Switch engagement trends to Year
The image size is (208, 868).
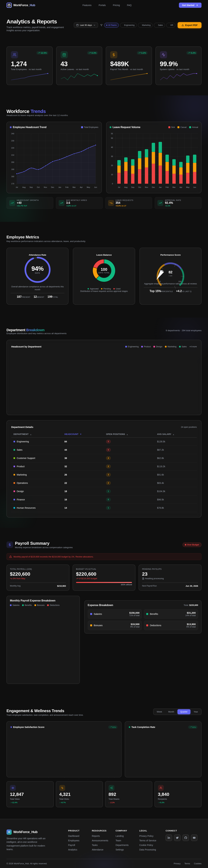tap(196, 712)
